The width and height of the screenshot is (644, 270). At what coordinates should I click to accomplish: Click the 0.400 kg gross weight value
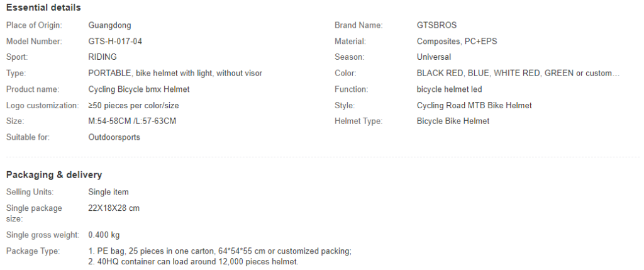tap(104, 235)
